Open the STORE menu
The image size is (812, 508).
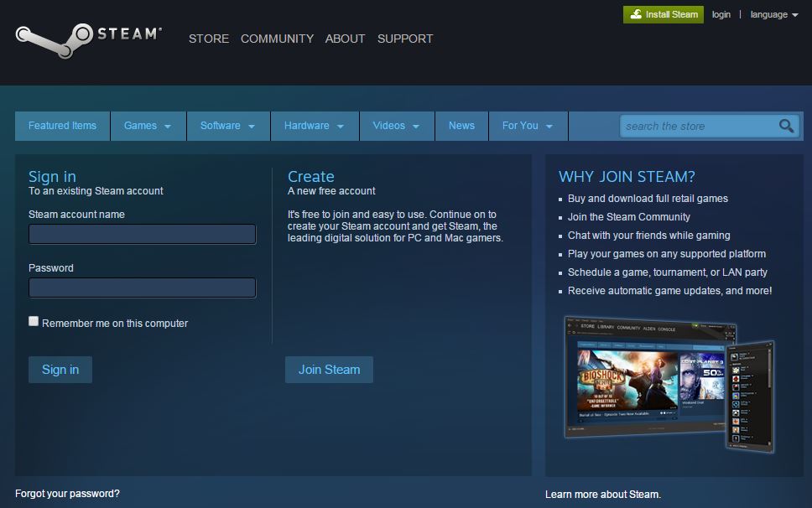208,39
